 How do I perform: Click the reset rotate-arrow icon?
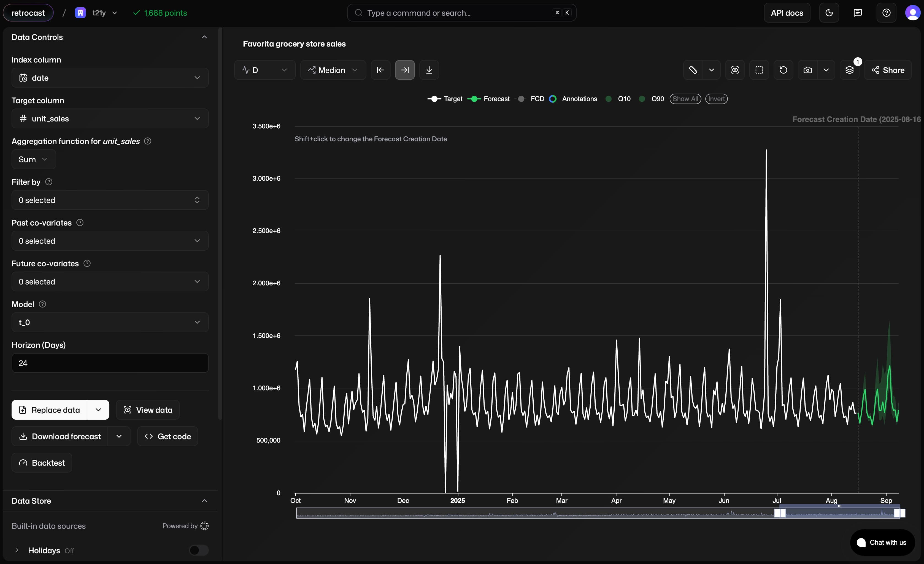coord(783,70)
